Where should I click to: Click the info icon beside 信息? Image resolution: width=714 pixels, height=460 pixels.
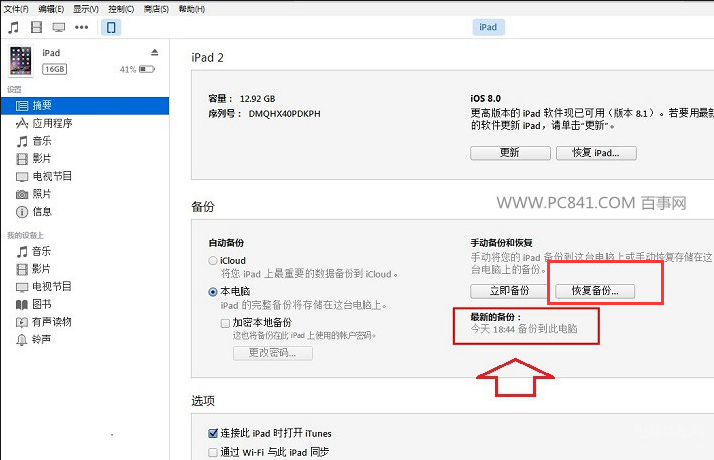point(22,212)
